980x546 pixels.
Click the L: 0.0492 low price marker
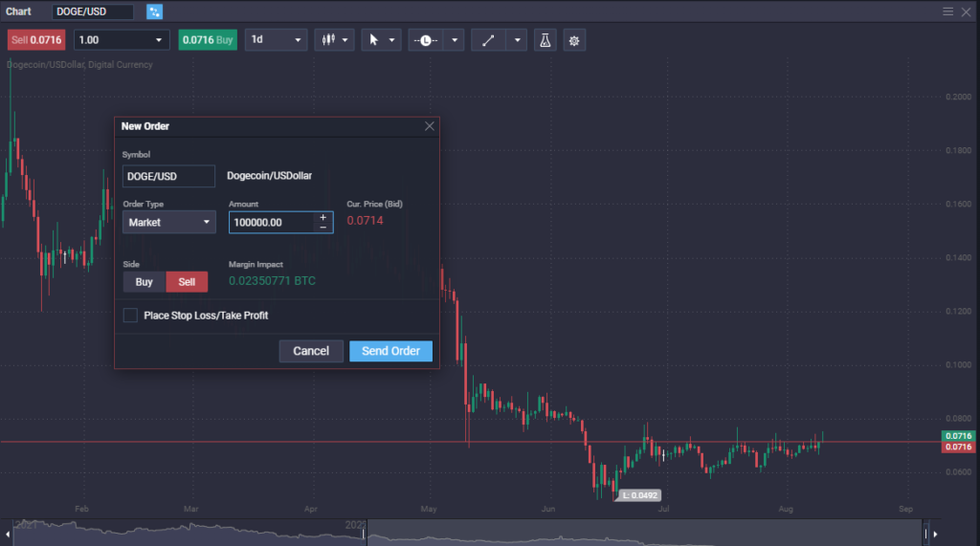[638, 495]
